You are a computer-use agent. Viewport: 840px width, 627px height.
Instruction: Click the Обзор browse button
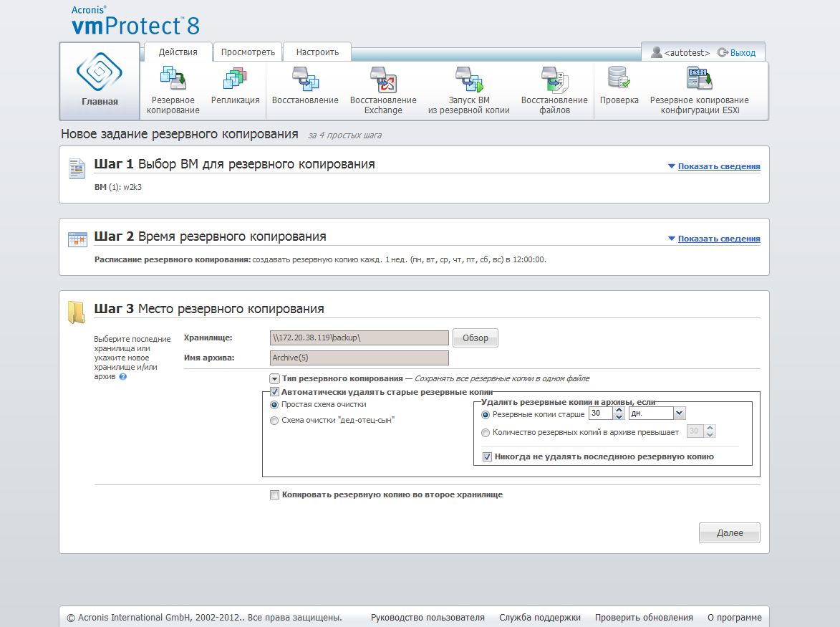point(475,338)
